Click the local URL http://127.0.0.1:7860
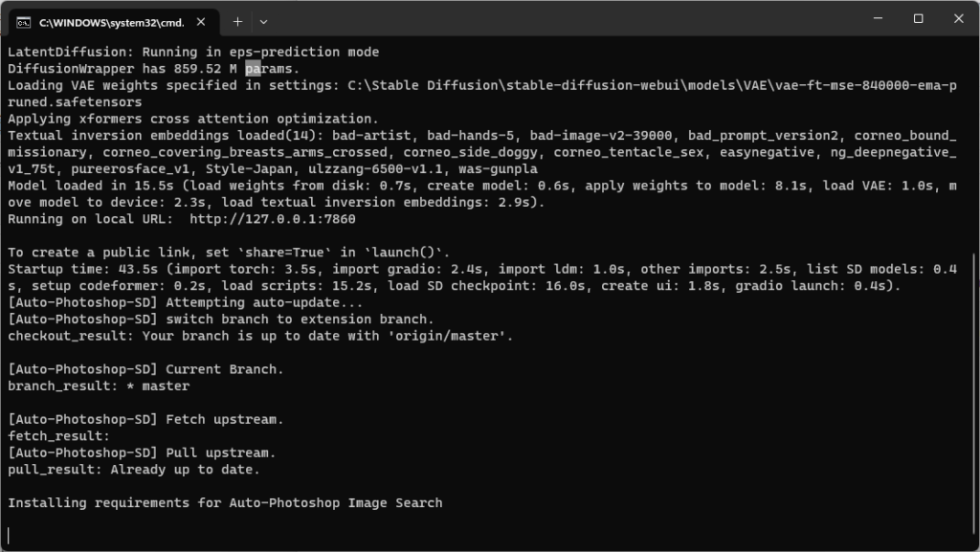Viewport: 980px width, 552px height. click(x=273, y=219)
